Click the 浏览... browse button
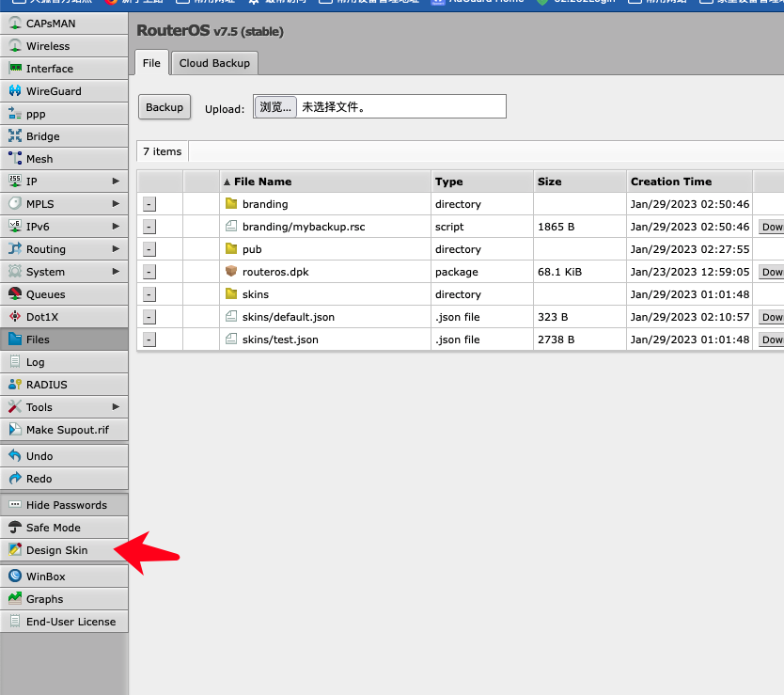784x695 pixels. pyautogui.click(x=275, y=106)
